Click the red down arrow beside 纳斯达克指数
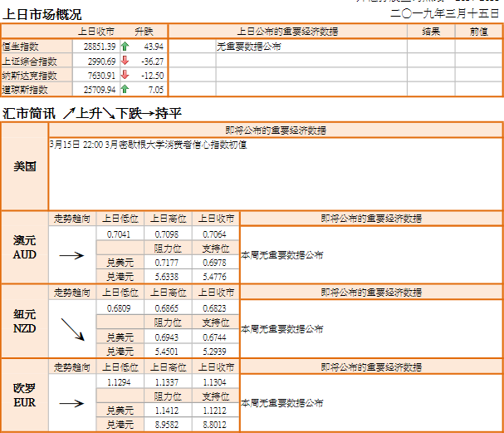This screenshot has height=433, width=504. coord(125,75)
